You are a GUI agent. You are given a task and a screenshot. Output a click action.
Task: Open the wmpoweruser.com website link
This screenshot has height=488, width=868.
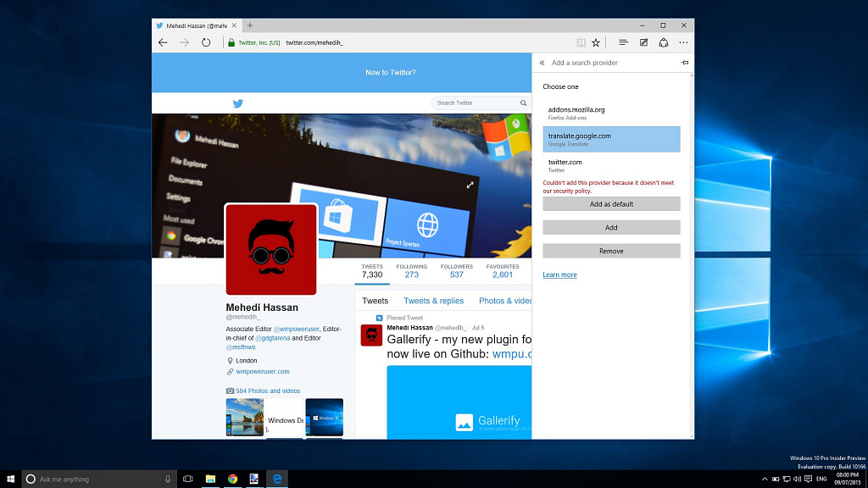point(263,371)
